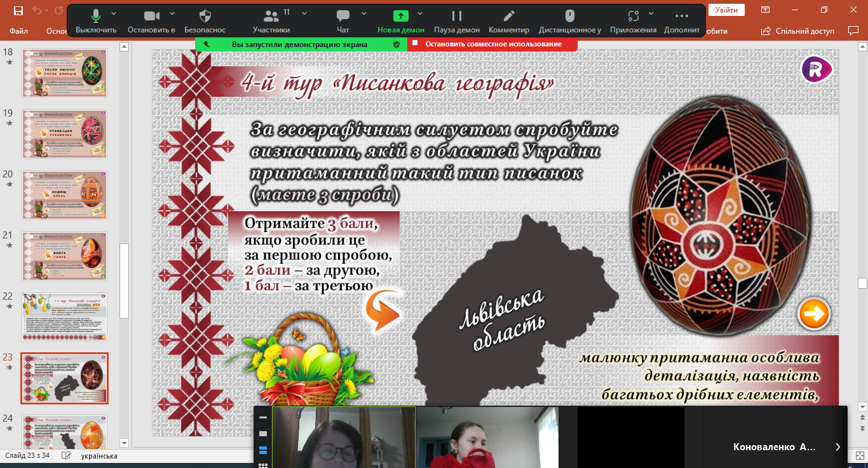Expand the arrow next to Участники
The image size is (868, 468).
pos(304,13)
